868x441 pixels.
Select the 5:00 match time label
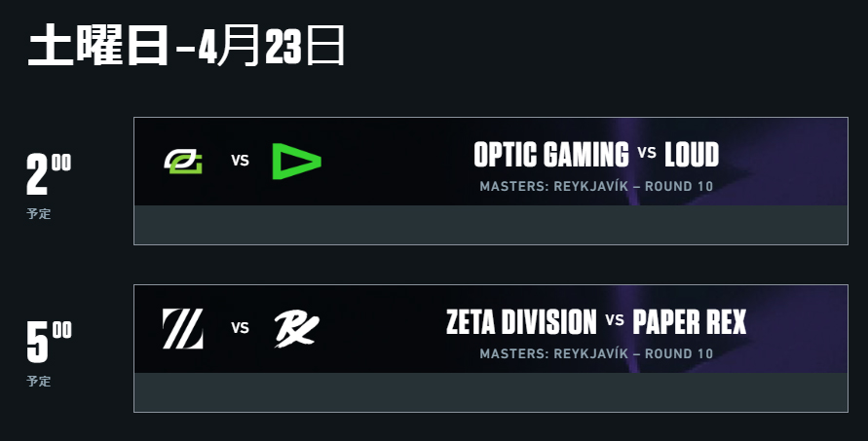(x=49, y=342)
